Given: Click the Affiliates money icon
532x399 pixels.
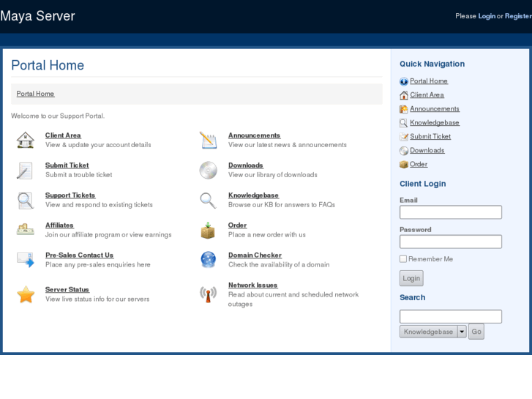Looking at the screenshot, I should (x=26, y=229).
